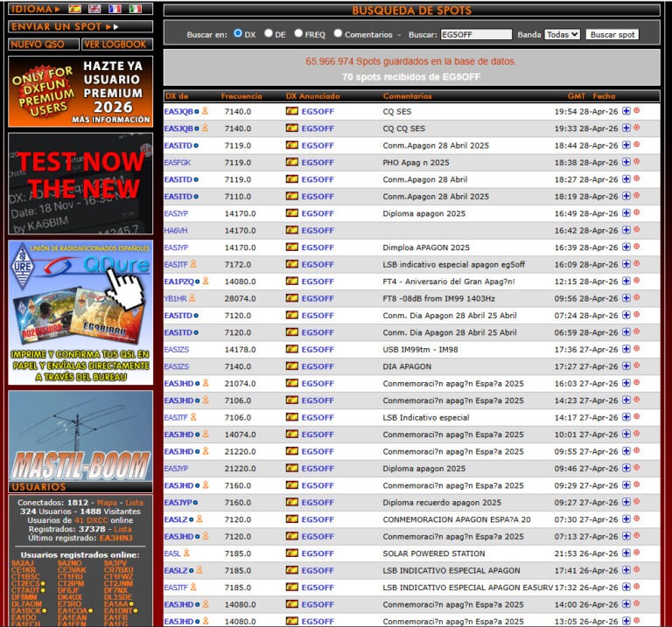
Task: Open the Banda dropdown set to Todas
Action: pos(562,35)
